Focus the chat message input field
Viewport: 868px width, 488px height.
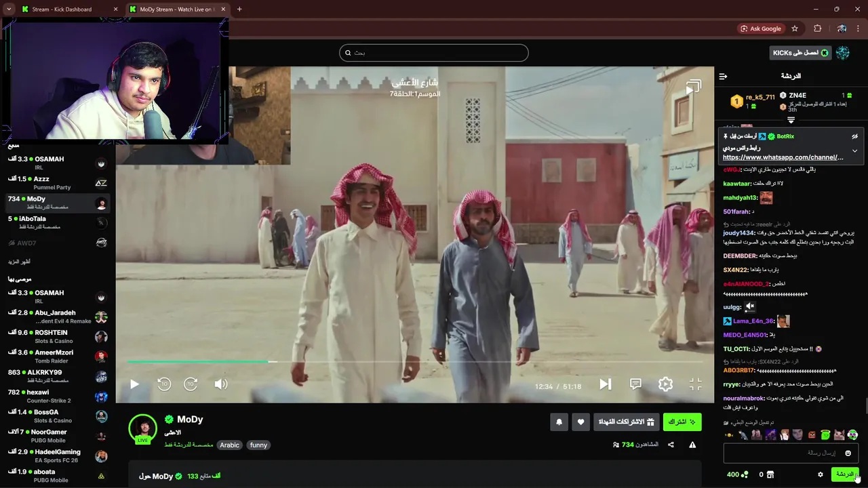click(791, 453)
